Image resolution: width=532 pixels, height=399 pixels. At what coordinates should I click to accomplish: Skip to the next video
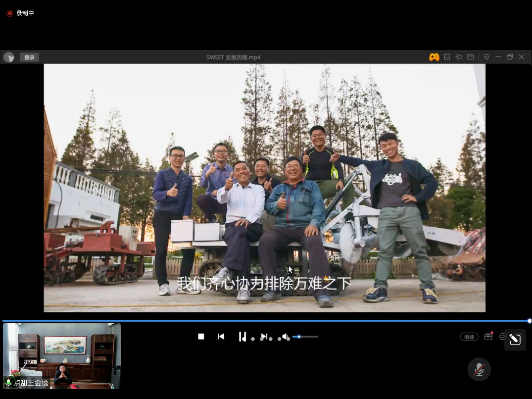tap(264, 337)
